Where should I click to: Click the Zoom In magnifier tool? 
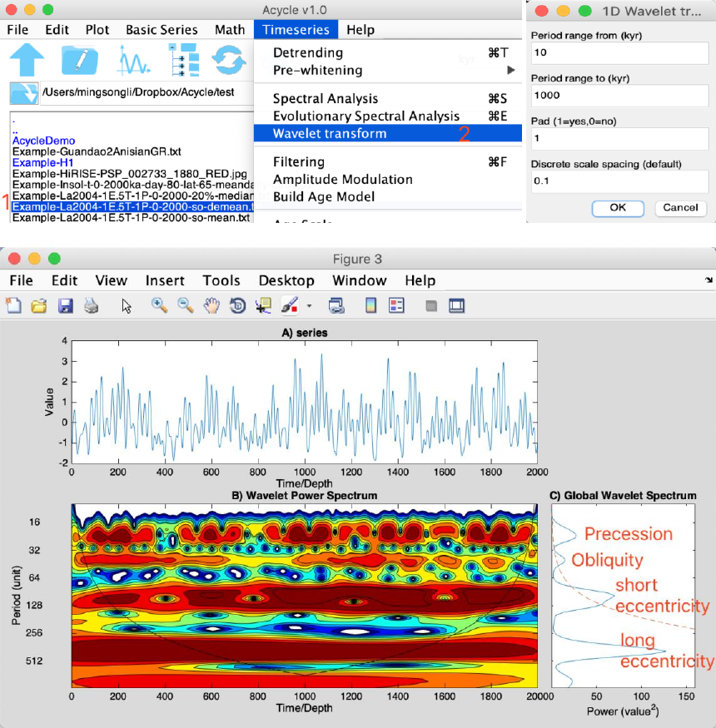159,305
